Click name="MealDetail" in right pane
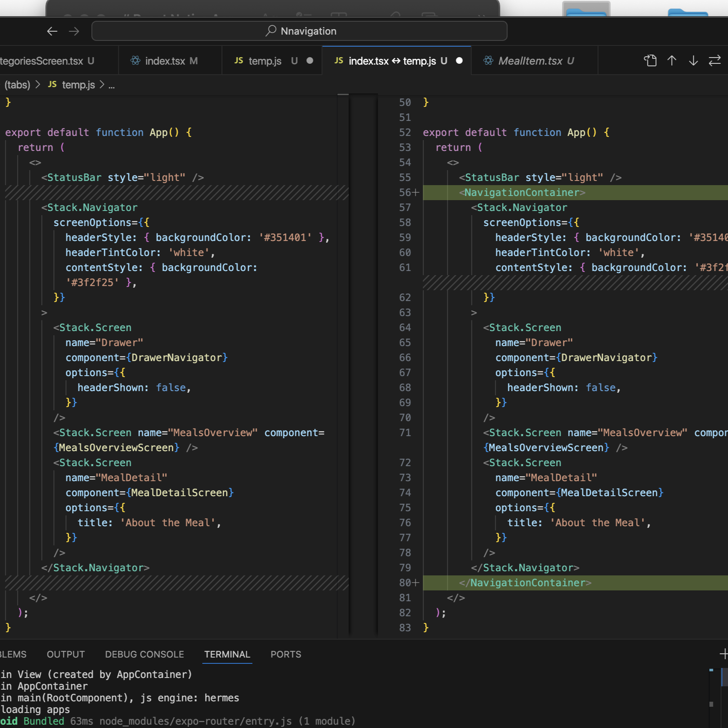 pos(546,478)
